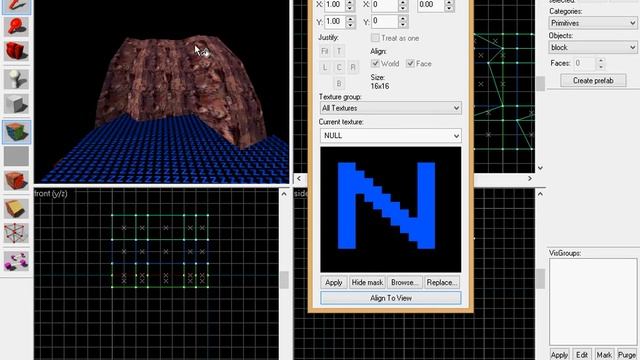Screen dimensions: 640x360
Task: Click the C (center) justify button
Action: pyautogui.click(x=339, y=67)
